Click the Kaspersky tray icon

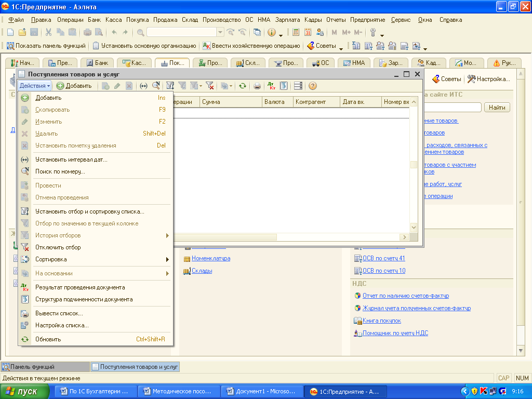click(x=484, y=391)
